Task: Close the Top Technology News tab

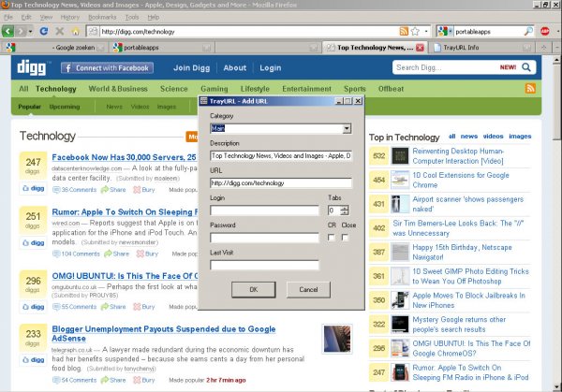Action: tap(420, 48)
